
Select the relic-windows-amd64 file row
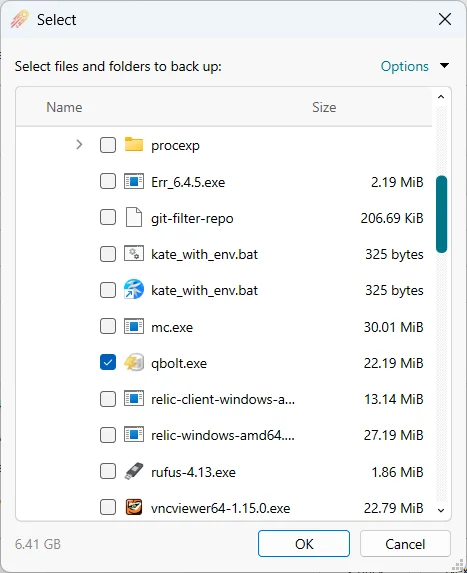224,435
